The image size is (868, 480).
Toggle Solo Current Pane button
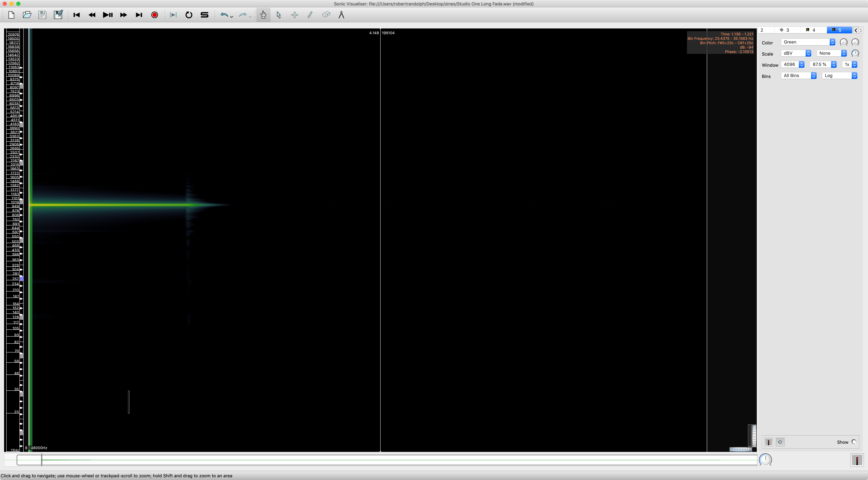coord(204,15)
